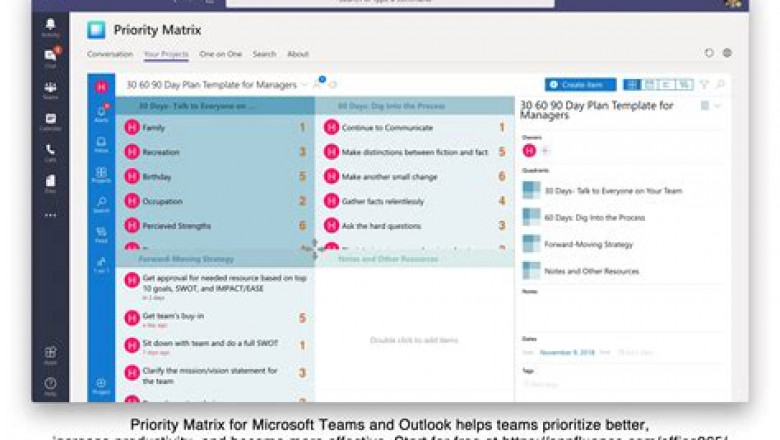Switch to the matrix quadrant view

pyautogui.click(x=632, y=85)
